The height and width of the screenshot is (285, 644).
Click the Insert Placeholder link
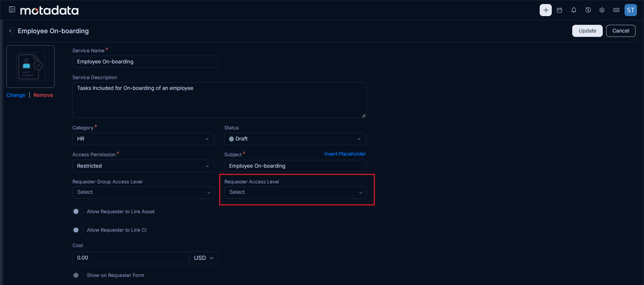tap(345, 154)
